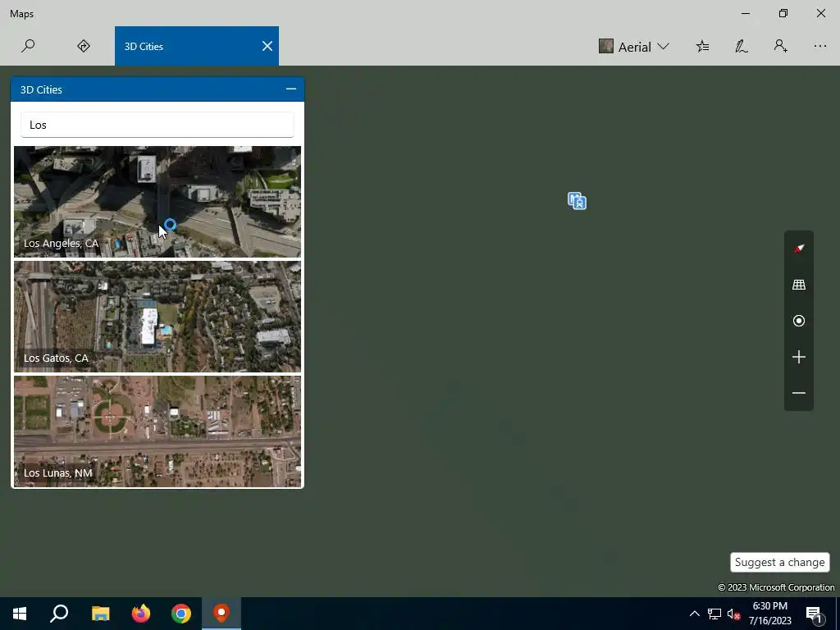Click the muted volume tray icon
The height and width of the screenshot is (630, 840).
click(733, 614)
